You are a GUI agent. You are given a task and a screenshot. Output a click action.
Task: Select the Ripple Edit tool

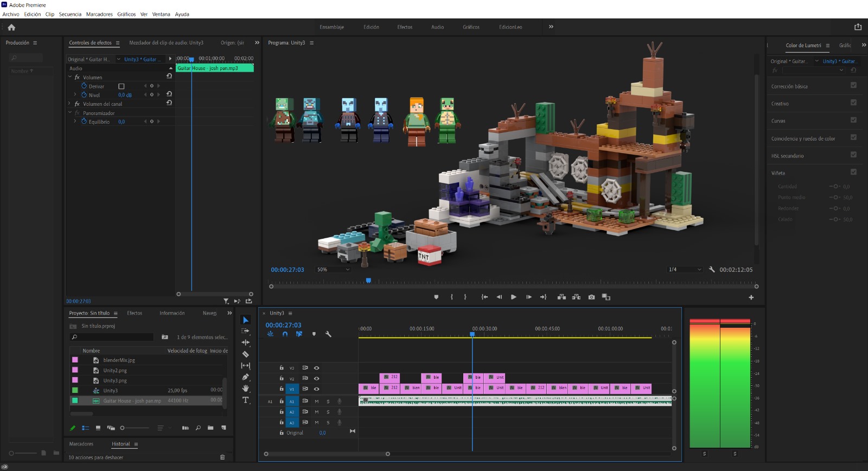click(x=245, y=342)
